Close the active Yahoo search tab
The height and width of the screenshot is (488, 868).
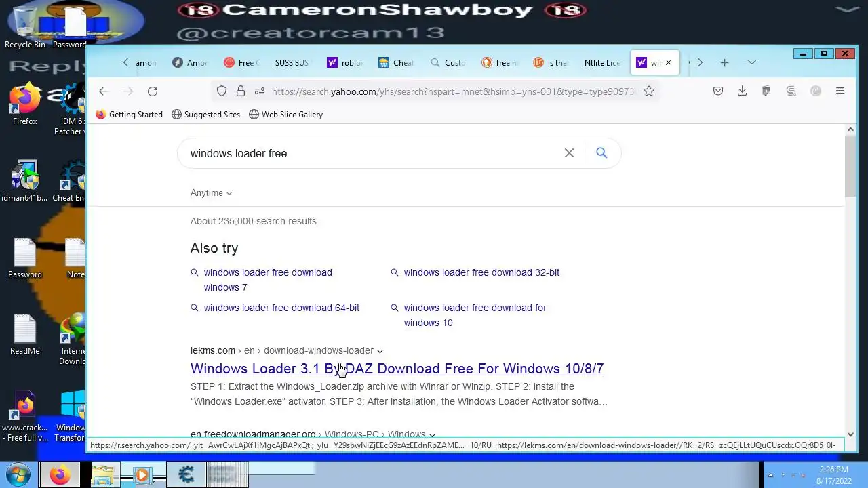pos(668,62)
